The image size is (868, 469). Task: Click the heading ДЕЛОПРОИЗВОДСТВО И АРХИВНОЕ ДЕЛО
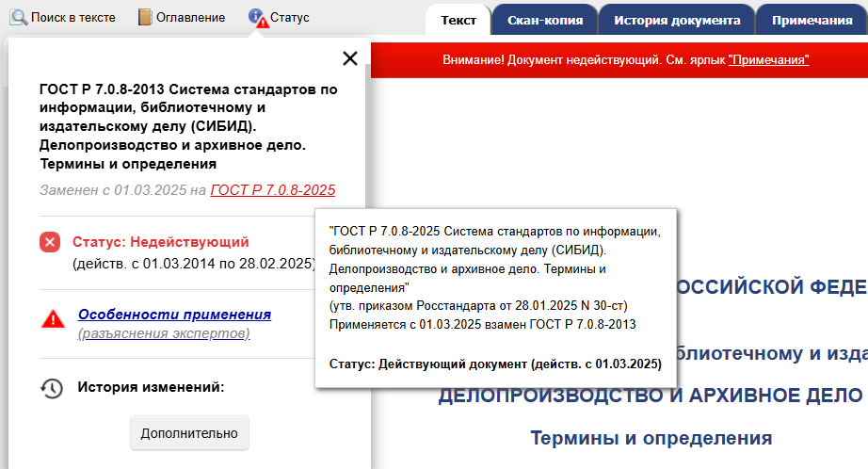click(x=651, y=396)
